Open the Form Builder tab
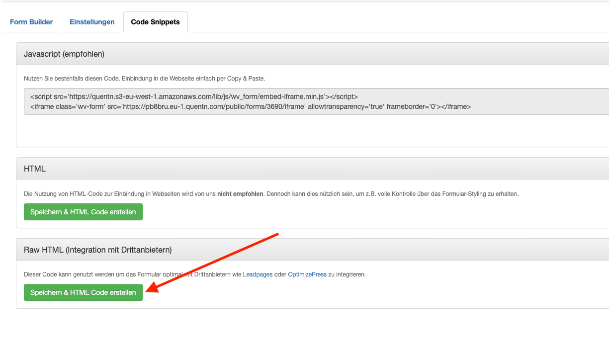 coord(31,22)
